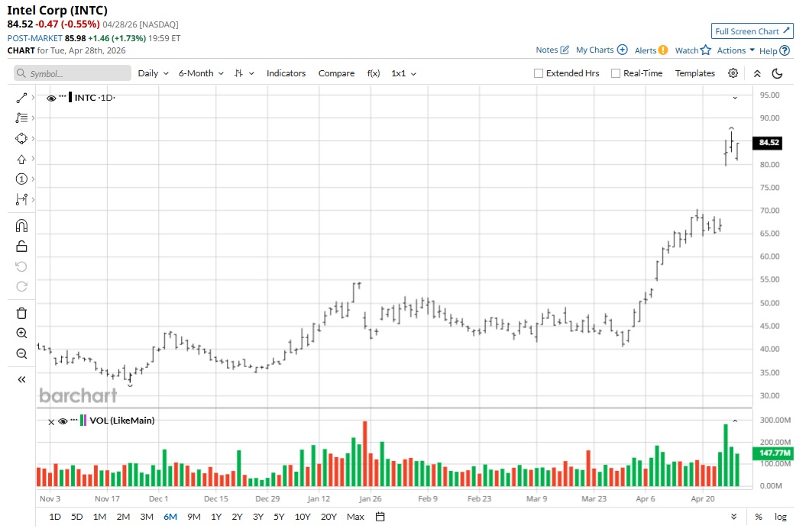
Task: Hide the INTC main plot eye icon
Action: [51, 98]
